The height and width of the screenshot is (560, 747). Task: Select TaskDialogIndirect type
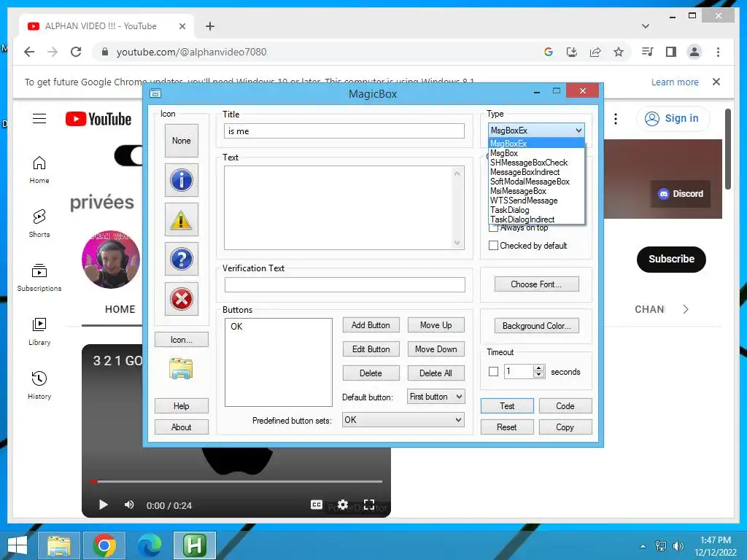pyautogui.click(x=536, y=219)
